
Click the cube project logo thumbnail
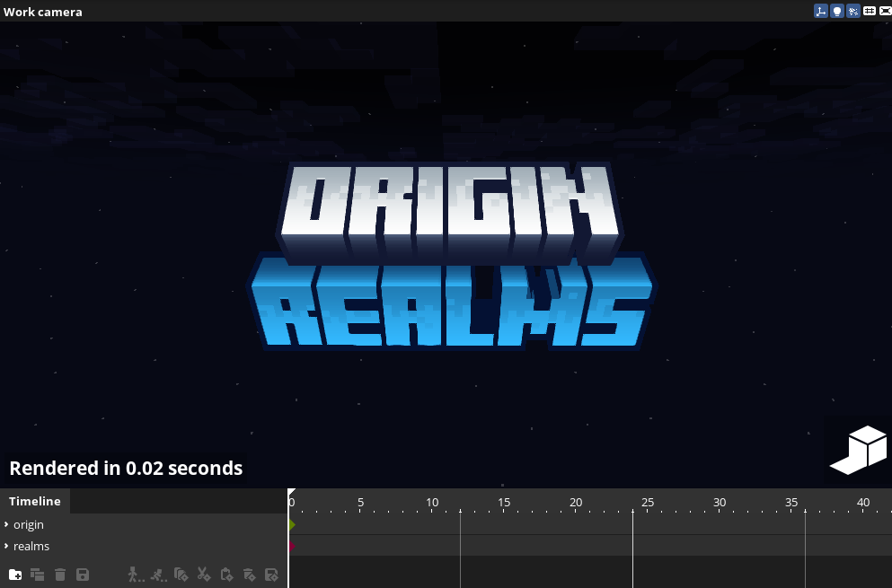pos(858,451)
